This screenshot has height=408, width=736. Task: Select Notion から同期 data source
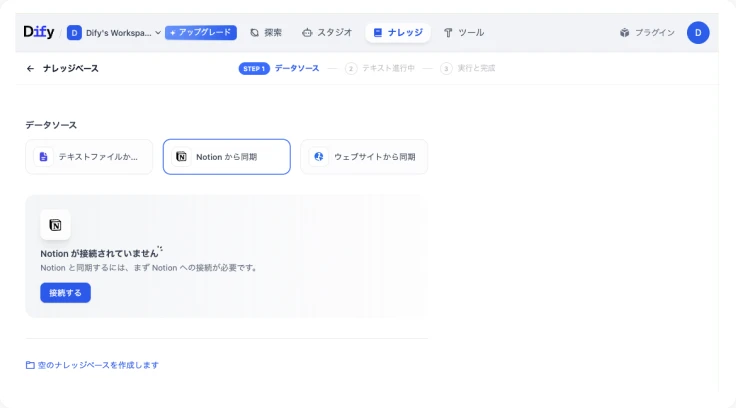tap(226, 157)
